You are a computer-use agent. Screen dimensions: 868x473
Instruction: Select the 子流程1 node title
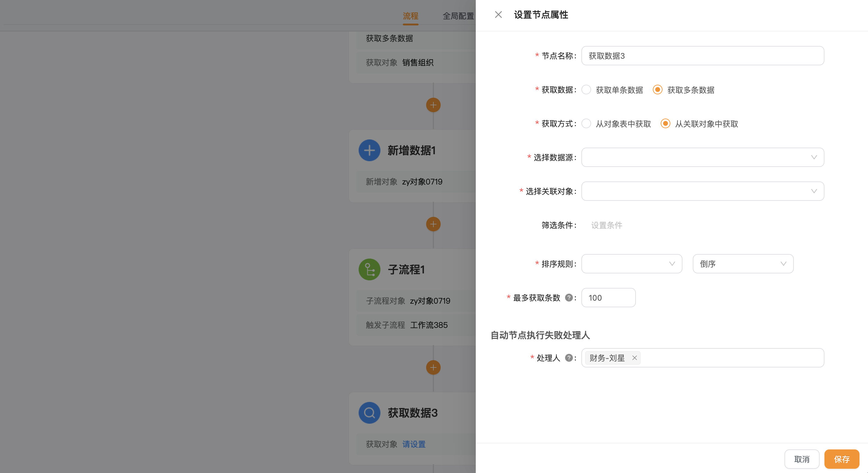coord(406,269)
